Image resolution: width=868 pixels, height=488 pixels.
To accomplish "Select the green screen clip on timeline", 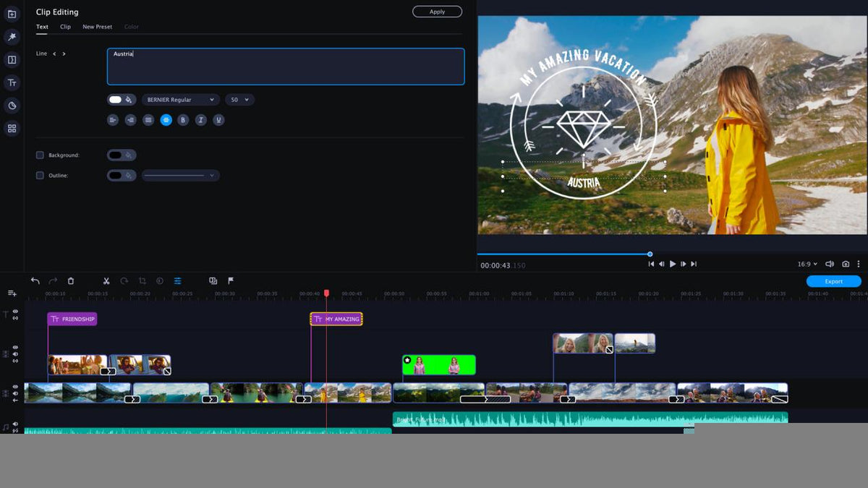I will coord(439,365).
